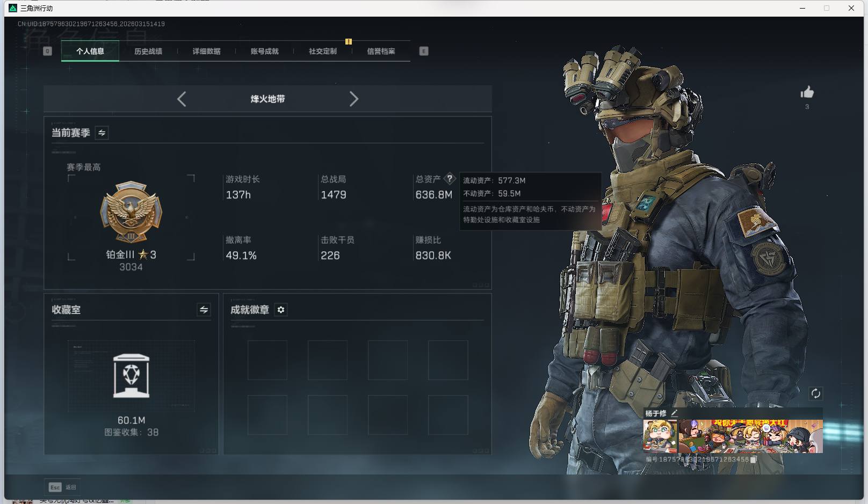Viewport: 868px width, 504px height.
Task: Click the display cabinet thumbnail in 收藏室
Action: pyautogui.click(x=132, y=376)
